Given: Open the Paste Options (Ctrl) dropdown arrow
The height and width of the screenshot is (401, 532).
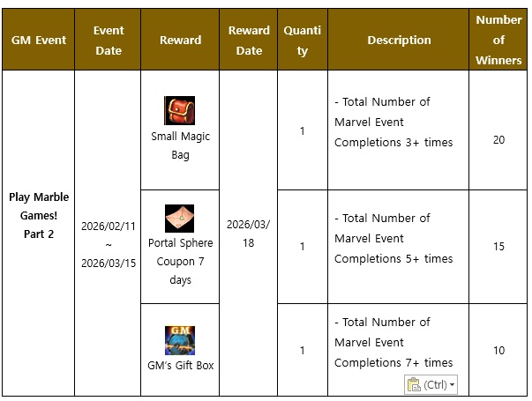Looking at the screenshot, I should 453,385.
